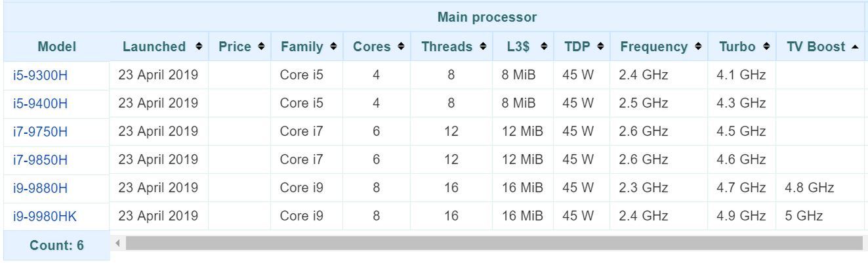Click the Cores column sort icon

tap(401, 47)
